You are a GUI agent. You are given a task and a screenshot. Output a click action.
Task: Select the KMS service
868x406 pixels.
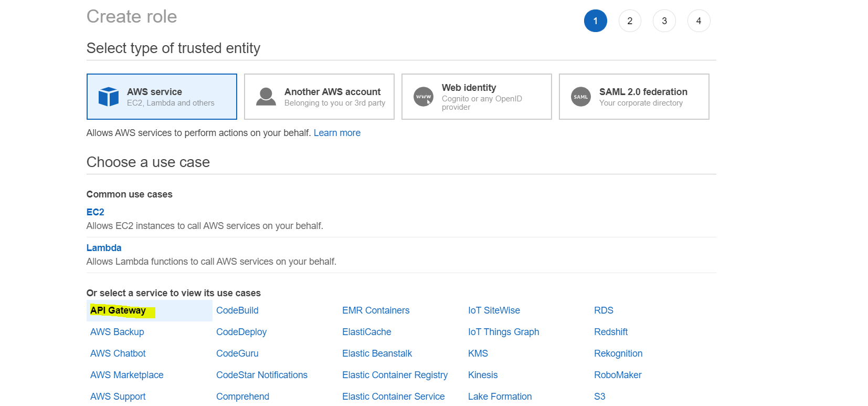[478, 353]
